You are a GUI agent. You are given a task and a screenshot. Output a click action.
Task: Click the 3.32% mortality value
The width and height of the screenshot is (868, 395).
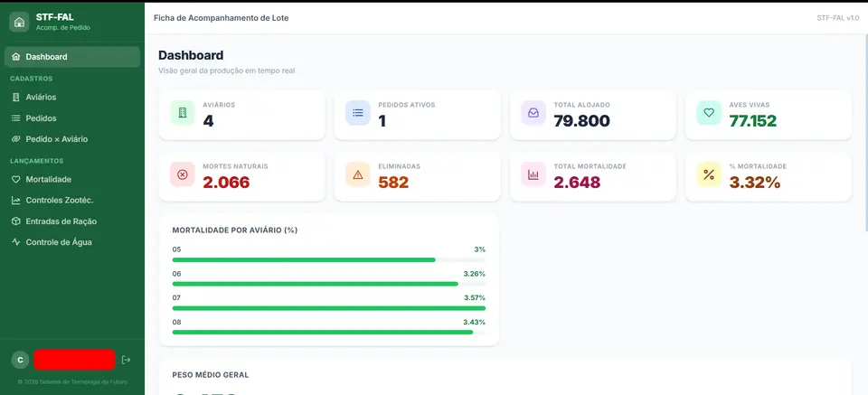tap(754, 182)
